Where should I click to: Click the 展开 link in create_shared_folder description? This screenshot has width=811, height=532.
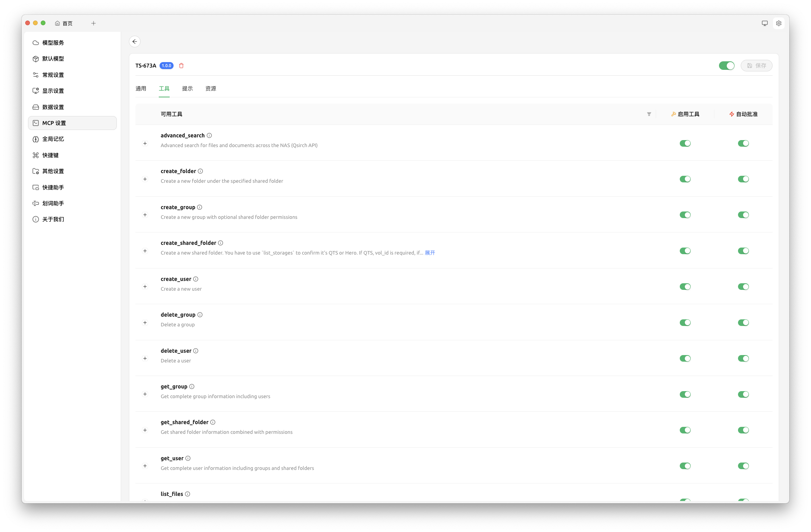point(430,253)
